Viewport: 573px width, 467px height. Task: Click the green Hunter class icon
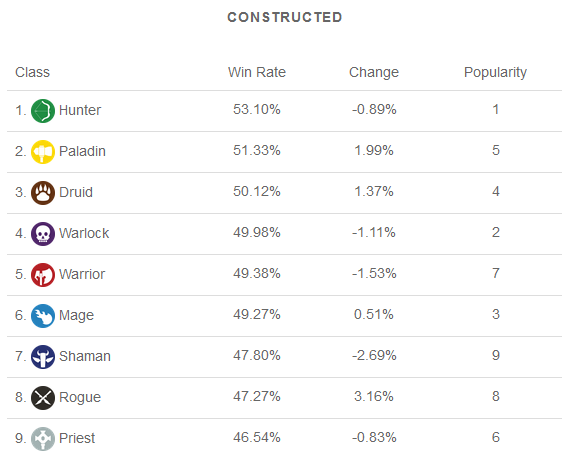pyautogui.click(x=43, y=111)
